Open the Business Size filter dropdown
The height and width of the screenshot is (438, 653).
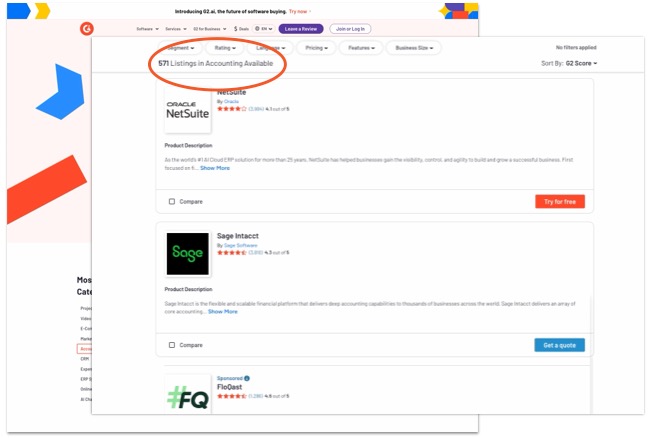click(x=414, y=48)
